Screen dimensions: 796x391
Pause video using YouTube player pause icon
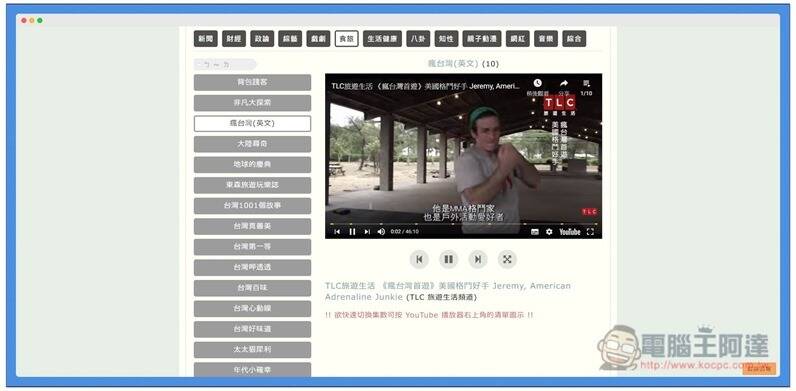pos(352,232)
